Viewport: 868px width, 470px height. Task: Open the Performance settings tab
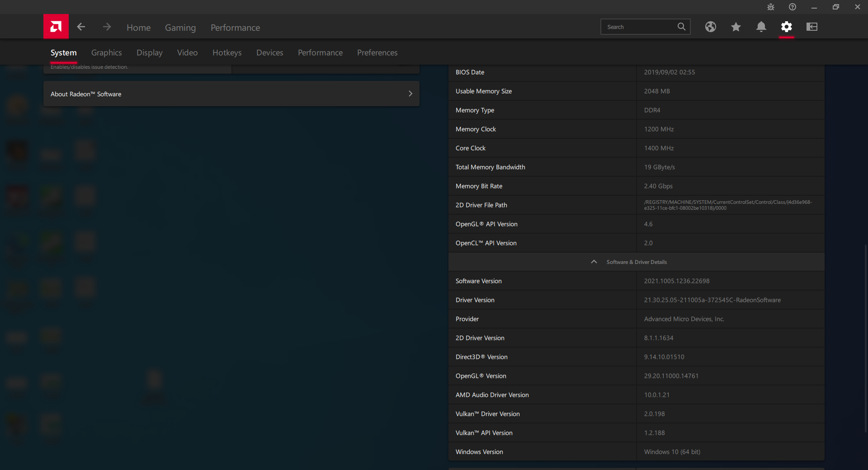(320, 53)
